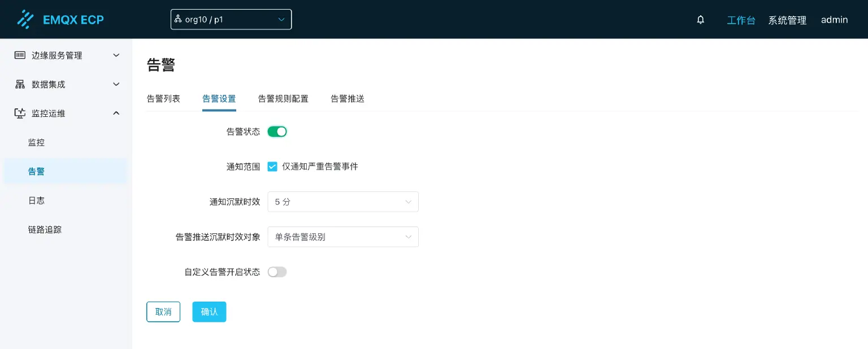Collapse the 监控运维 section chevron

coord(116,113)
